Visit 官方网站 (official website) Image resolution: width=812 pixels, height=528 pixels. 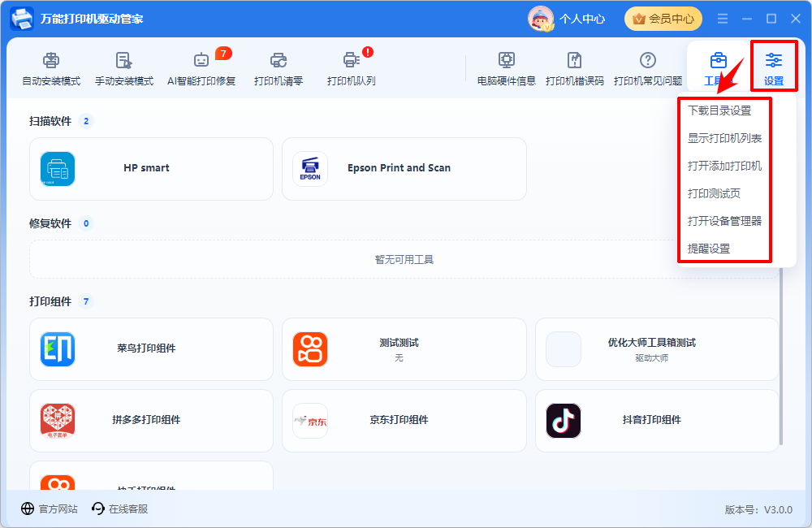[x=50, y=509]
